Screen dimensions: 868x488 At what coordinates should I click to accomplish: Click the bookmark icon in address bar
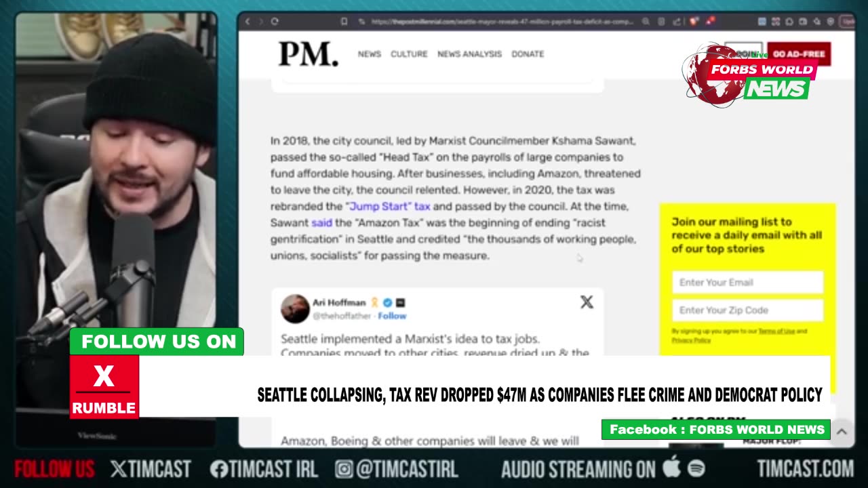pos(344,22)
